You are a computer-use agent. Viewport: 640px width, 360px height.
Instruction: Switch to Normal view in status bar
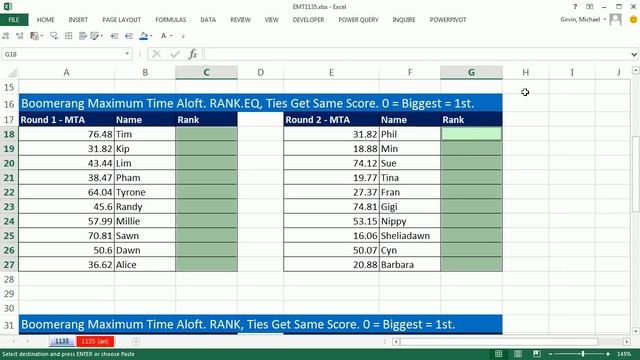[x=499, y=354]
